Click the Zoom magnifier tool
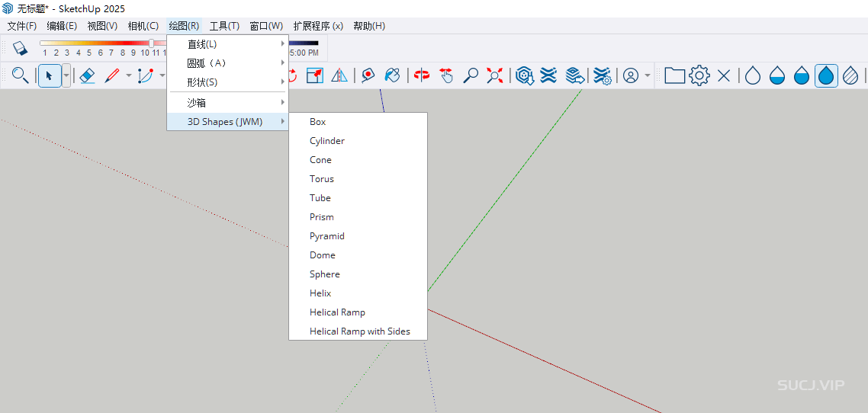This screenshot has height=413, width=868. click(470, 75)
